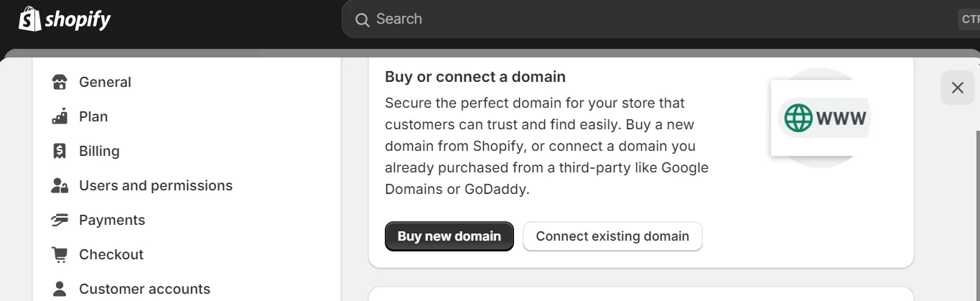
Task: Click the magnifying glass search icon
Action: [363, 19]
